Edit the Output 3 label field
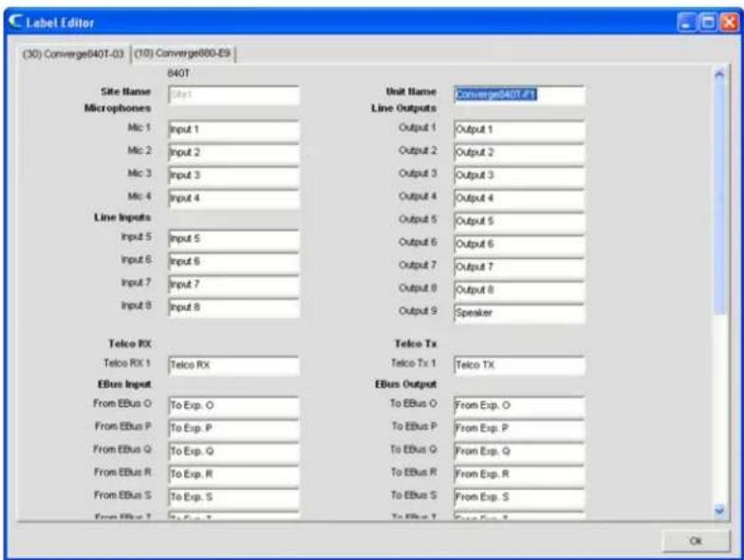Screen dimensions: 744x560 point(519,176)
